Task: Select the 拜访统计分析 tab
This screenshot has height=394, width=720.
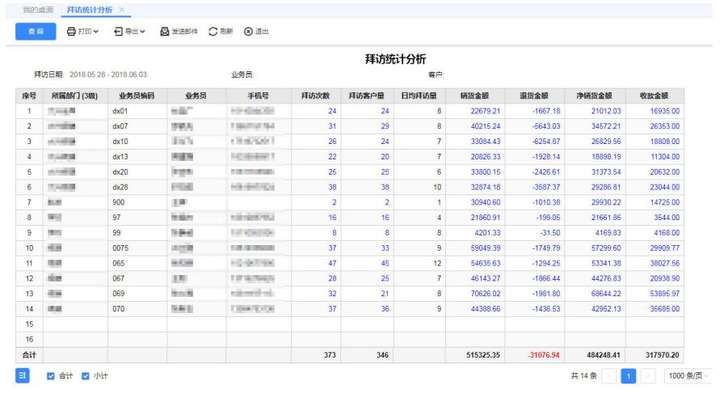Action: click(90, 9)
